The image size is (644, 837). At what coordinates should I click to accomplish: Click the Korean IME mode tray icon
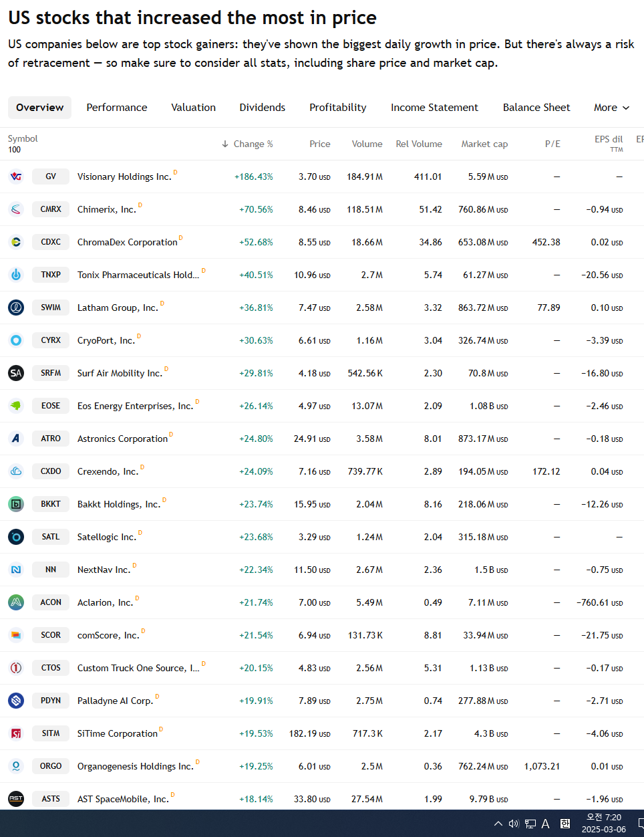tap(565, 824)
